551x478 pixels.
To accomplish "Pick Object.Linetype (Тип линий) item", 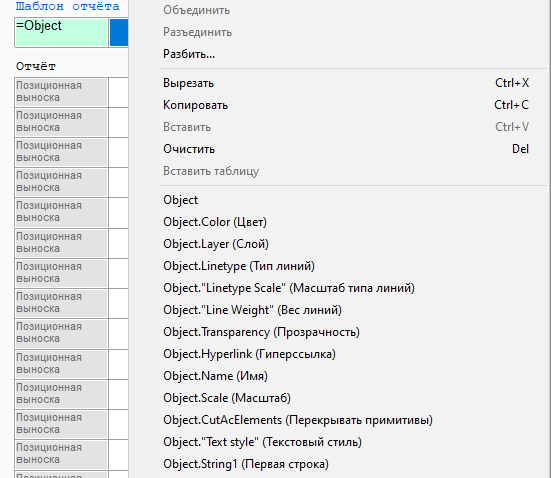I will tap(353, 266).
